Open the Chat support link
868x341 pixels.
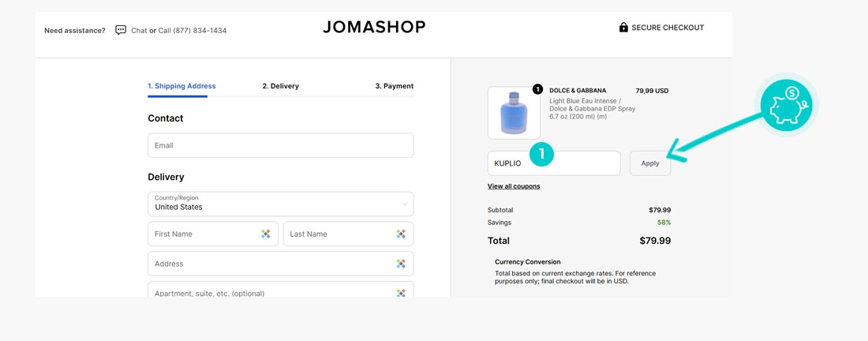(x=139, y=31)
